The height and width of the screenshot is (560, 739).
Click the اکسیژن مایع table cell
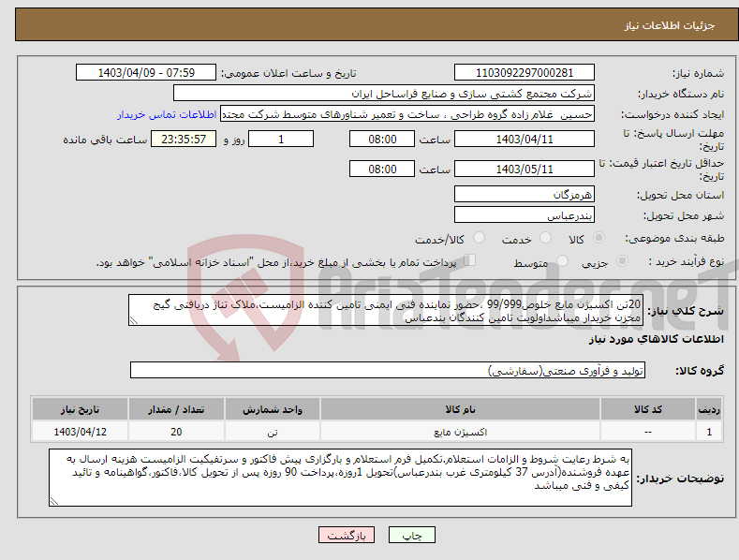460,432
